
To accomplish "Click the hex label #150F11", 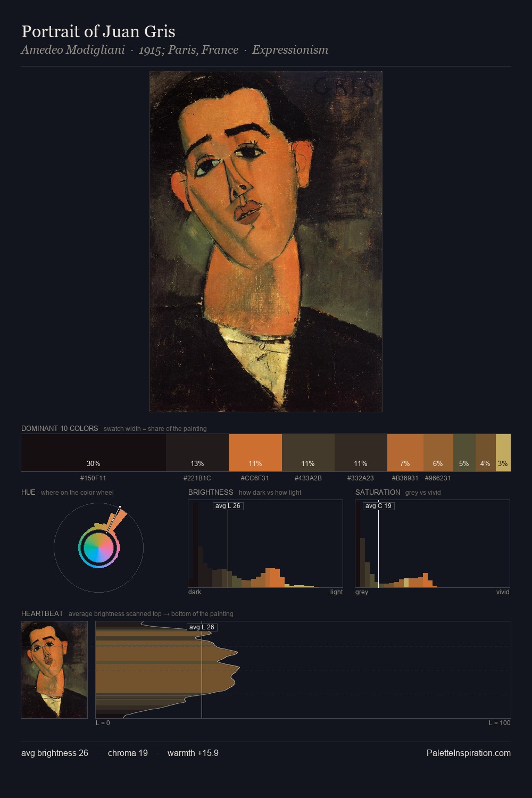I will click(93, 478).
